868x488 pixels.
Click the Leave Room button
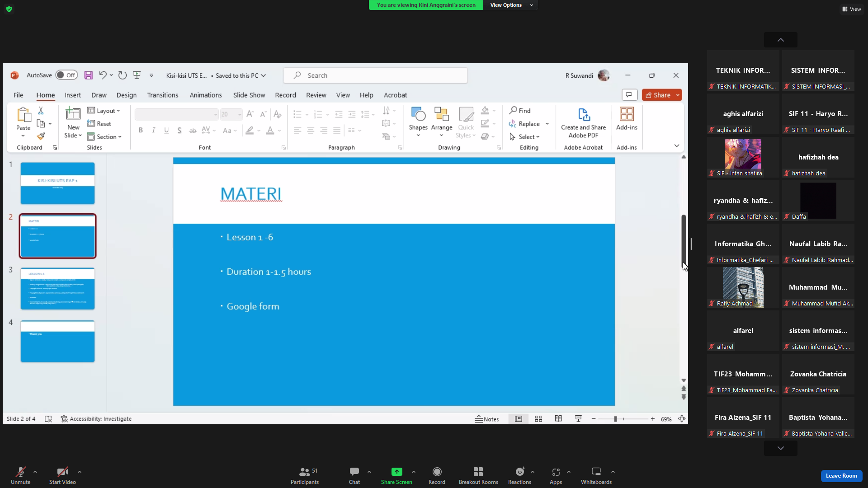click(x=841, y=476)
